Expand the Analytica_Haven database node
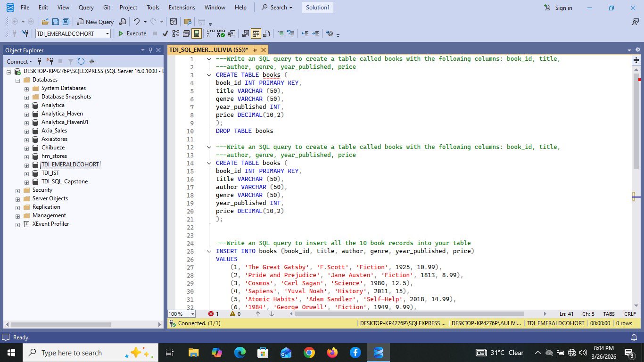Screen dimensions: 644x362 (27, 114)
